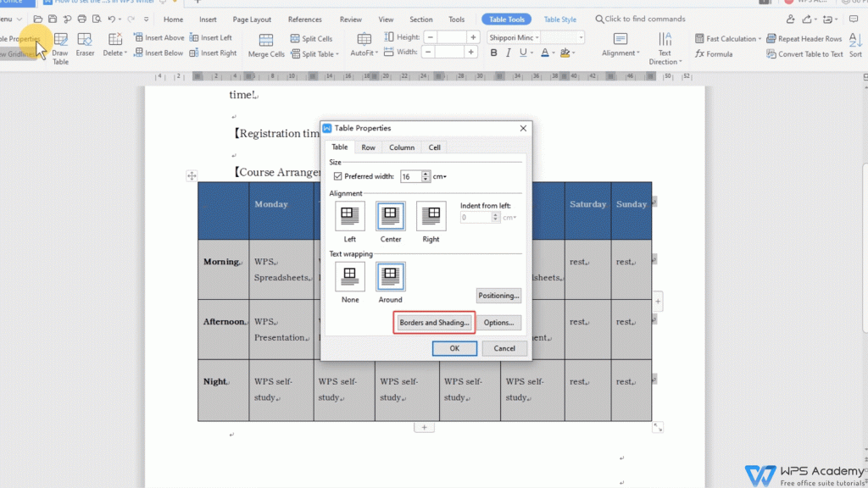Click the Print icon in quick toolbar
Screen dimensions: 868x488
pos(82,19)
